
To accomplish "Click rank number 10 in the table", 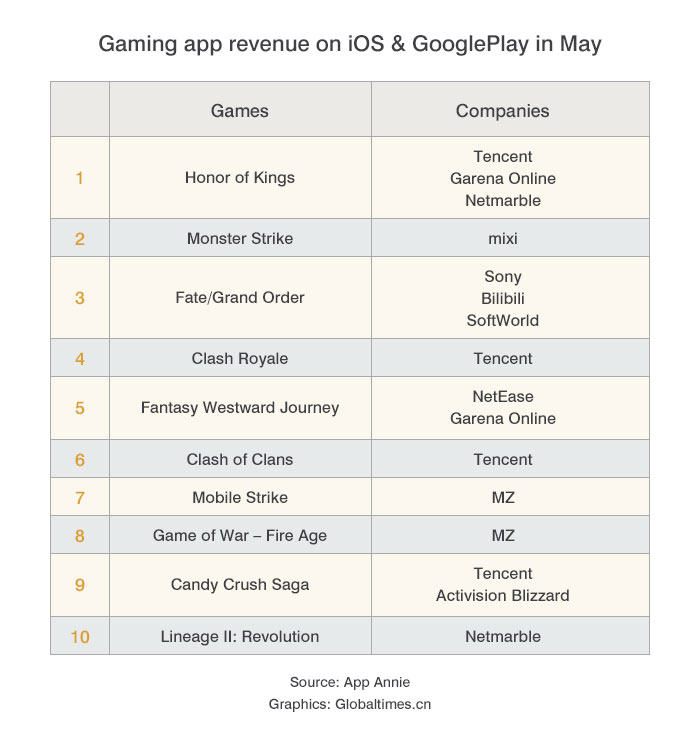I will [80, 637].
